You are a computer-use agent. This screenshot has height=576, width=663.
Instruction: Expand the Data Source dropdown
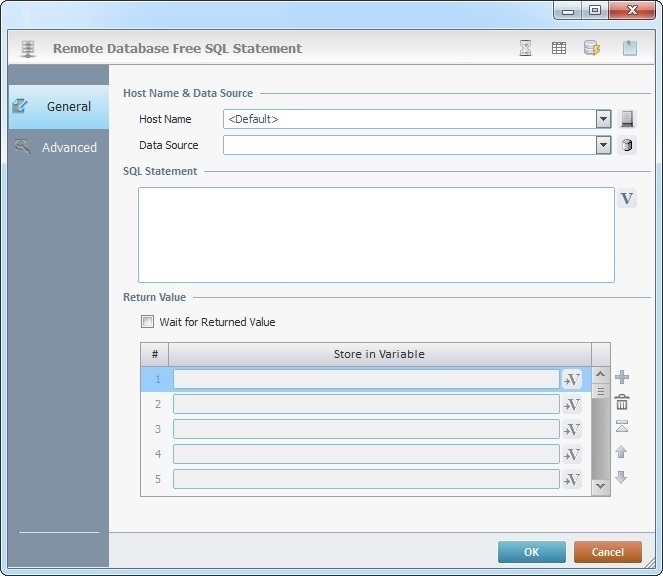tap(603, 145)
